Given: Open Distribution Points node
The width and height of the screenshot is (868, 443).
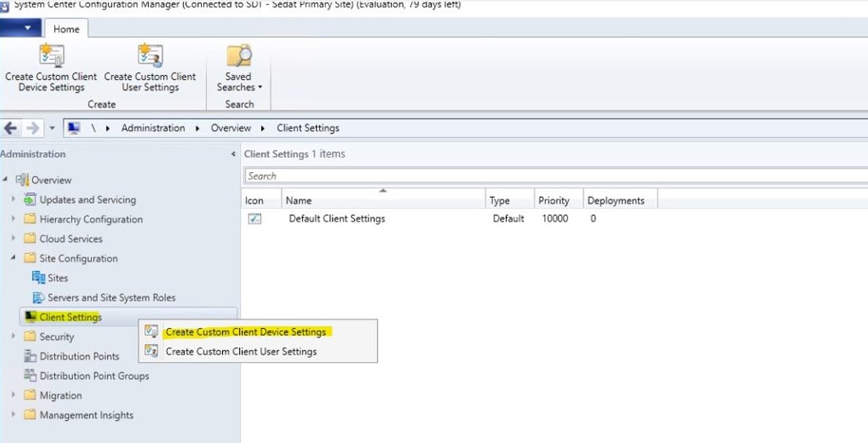Looking at the screenshot, I should [79, 356].
